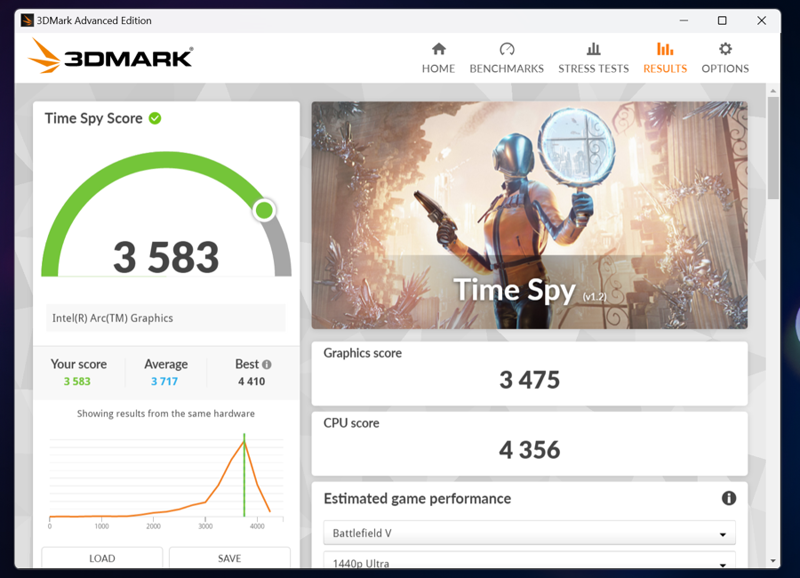Click the Best score value 4 410
Screen dimensions: 800x578
coord(252,382)
